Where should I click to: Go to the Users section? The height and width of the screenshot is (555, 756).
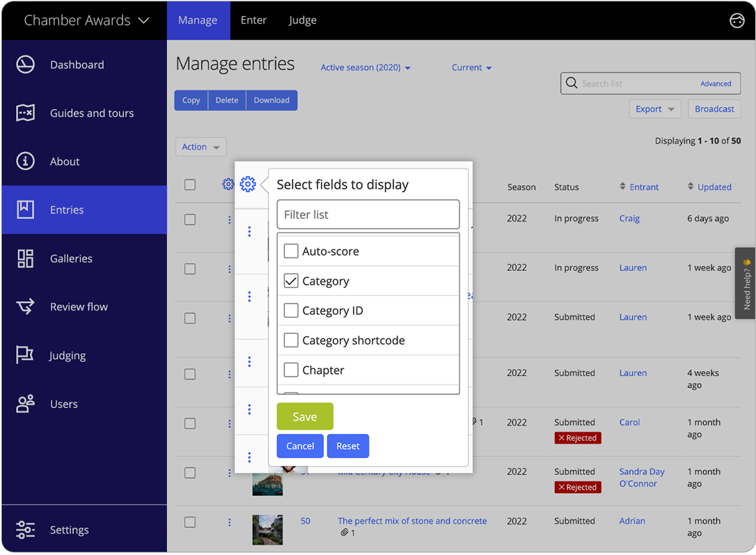tap(64, 404)
